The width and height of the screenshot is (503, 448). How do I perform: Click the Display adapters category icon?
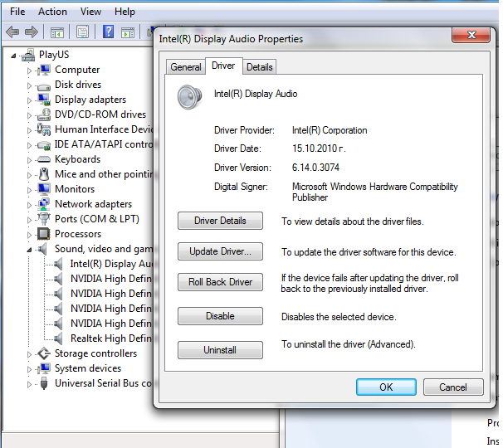pos(44,100)
